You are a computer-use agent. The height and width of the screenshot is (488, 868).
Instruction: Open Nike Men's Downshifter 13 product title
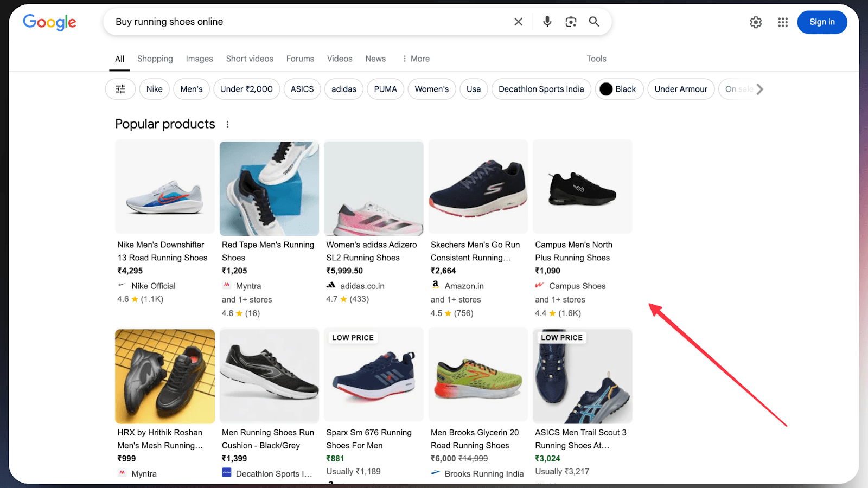coord(162,251)
